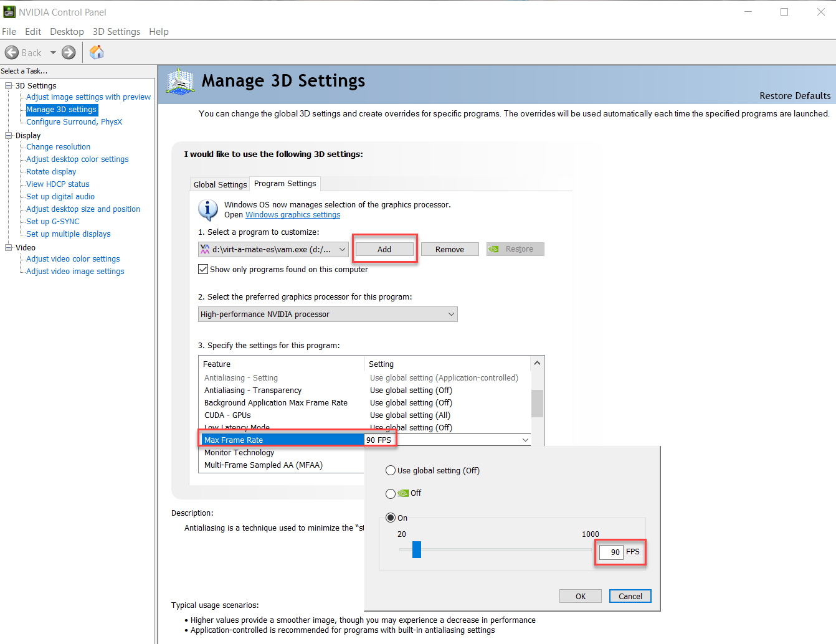Open Set up multiple displays task
The width and height of the screenshot is (836, 644).
click(x=69, y=234)
